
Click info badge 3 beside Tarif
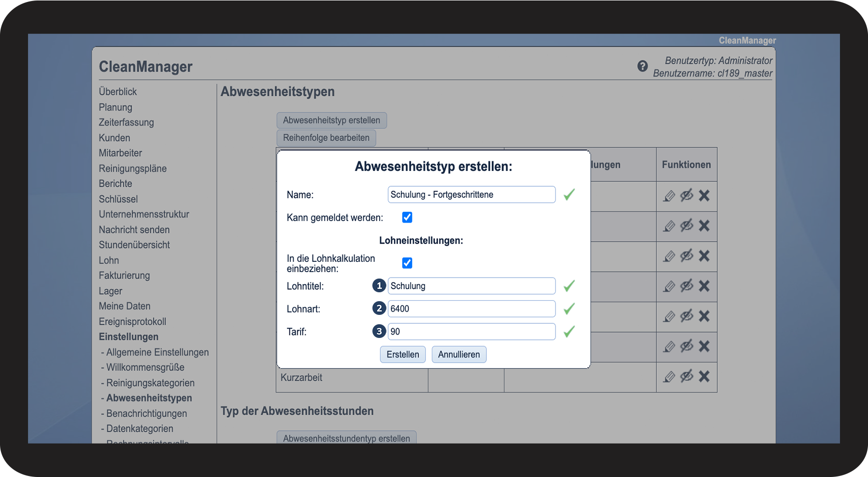pyautogui.click(x=379, y=332)
